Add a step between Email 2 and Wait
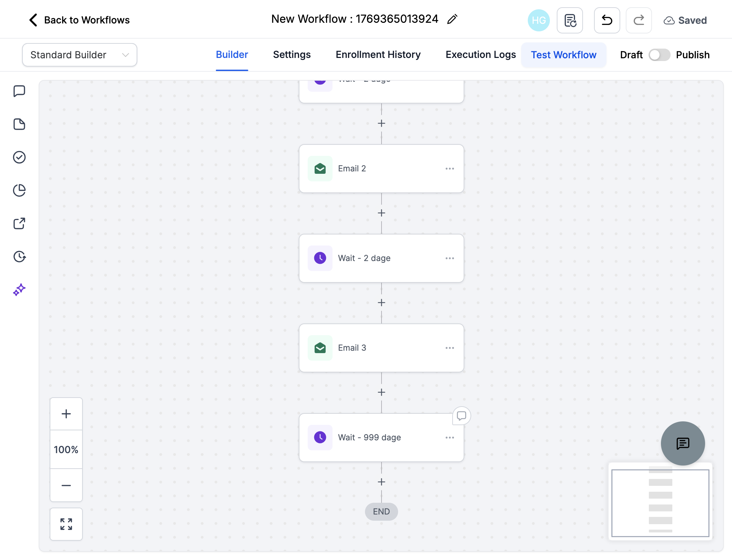This screenshot has height=560, width=732. 381,213
